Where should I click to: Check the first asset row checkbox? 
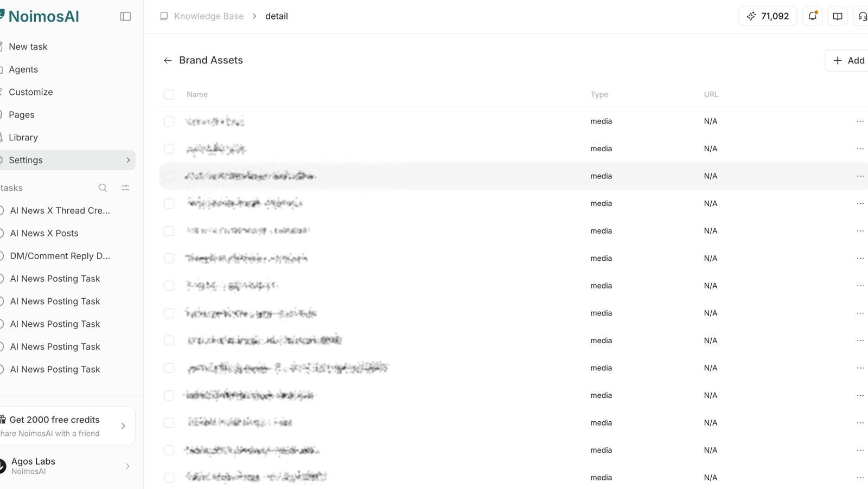tap(169, 121)
